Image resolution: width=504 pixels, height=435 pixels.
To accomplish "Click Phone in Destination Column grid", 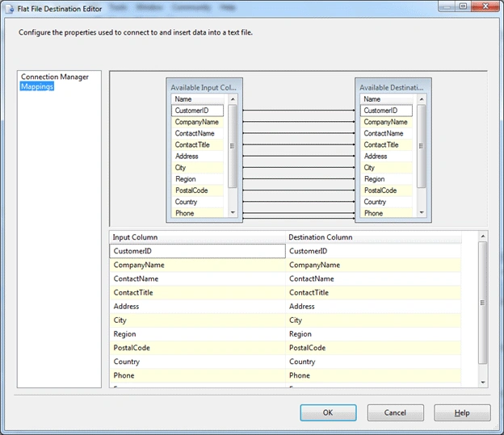I will pyautogui.click(x=373, y=375).
